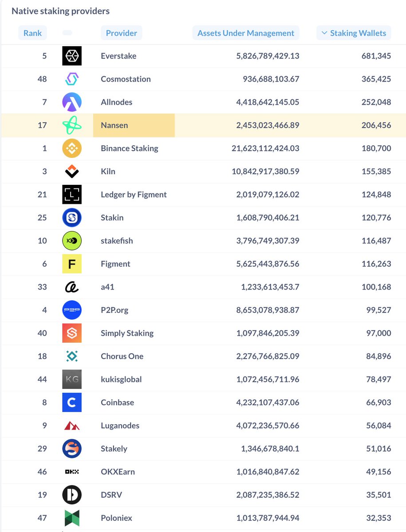Viewport: 406px width, 532px height.
Task: Sort by Assets Under Management header
Action: (x=246, y=33)
